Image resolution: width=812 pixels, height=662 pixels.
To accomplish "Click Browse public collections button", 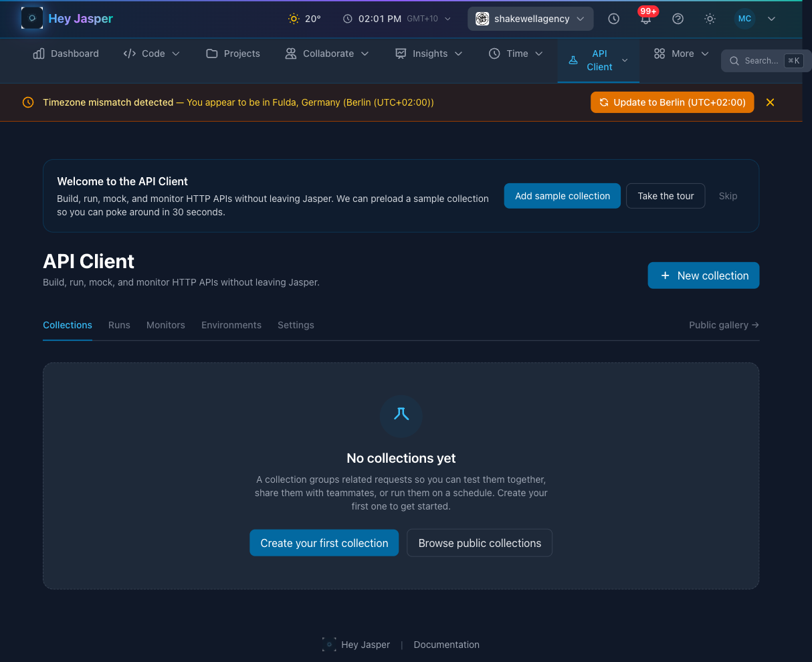I will pos(480,543).
